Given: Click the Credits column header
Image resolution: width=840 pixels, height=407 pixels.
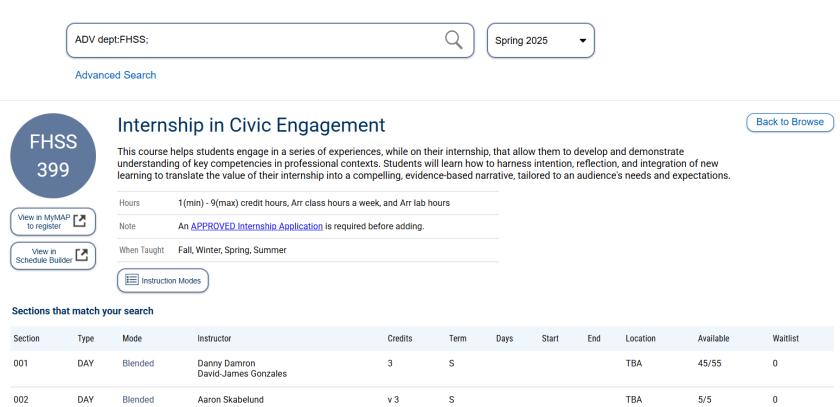Looking at the screenshot, I should [400, 339].
